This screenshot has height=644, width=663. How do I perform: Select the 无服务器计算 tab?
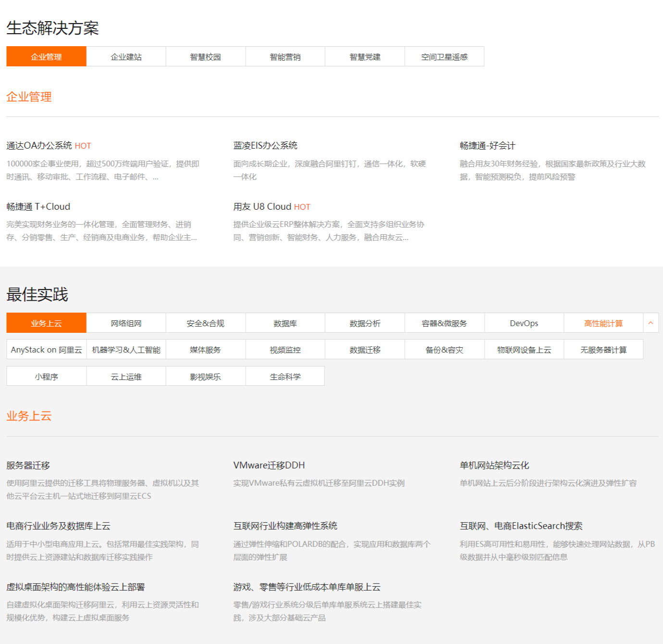point(603,350)
